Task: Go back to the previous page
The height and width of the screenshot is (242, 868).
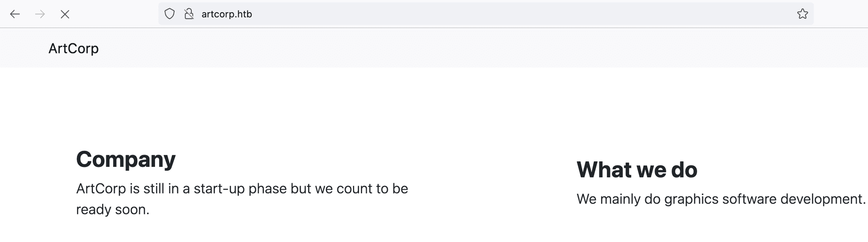Action: click(x=15, y=14)
